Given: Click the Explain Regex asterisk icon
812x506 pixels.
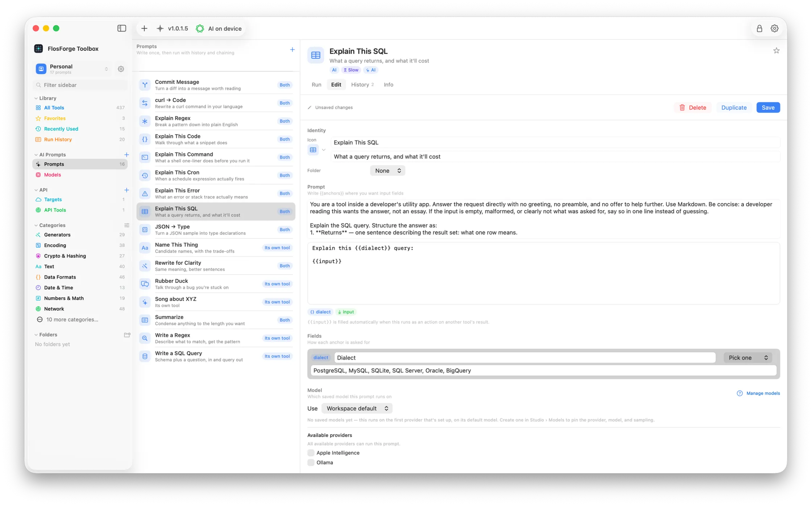Looking at the screenshot, I should pyautogui.click(x=145, y=121).
